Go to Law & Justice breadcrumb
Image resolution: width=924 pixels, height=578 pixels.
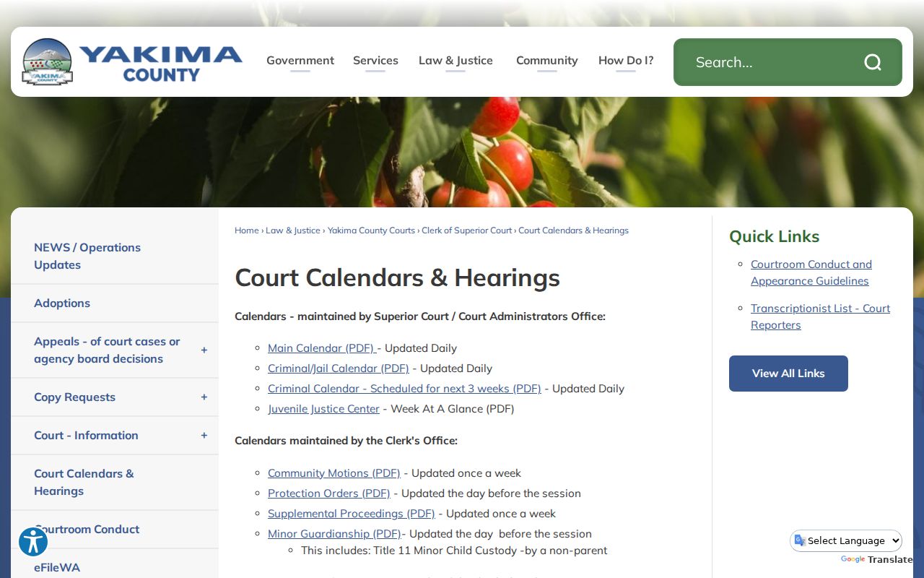click(x=293, y=230)
